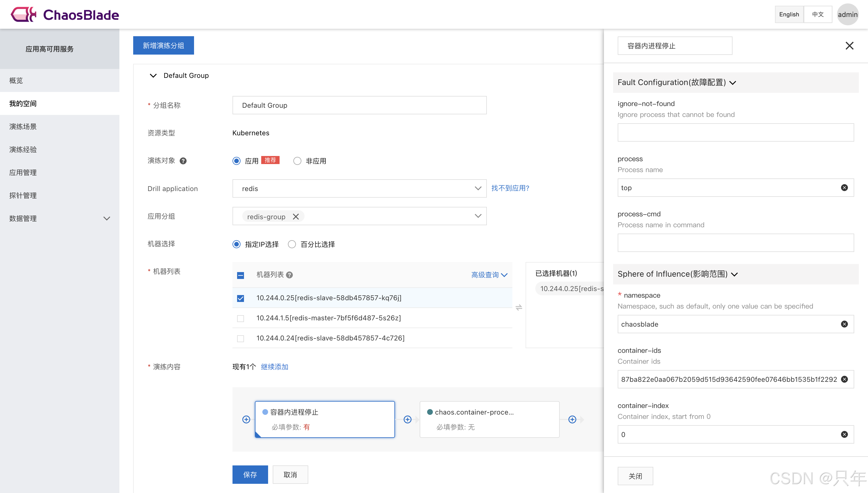Click help icon beside 演练对象
868x493 pixels.
point(183,161)
